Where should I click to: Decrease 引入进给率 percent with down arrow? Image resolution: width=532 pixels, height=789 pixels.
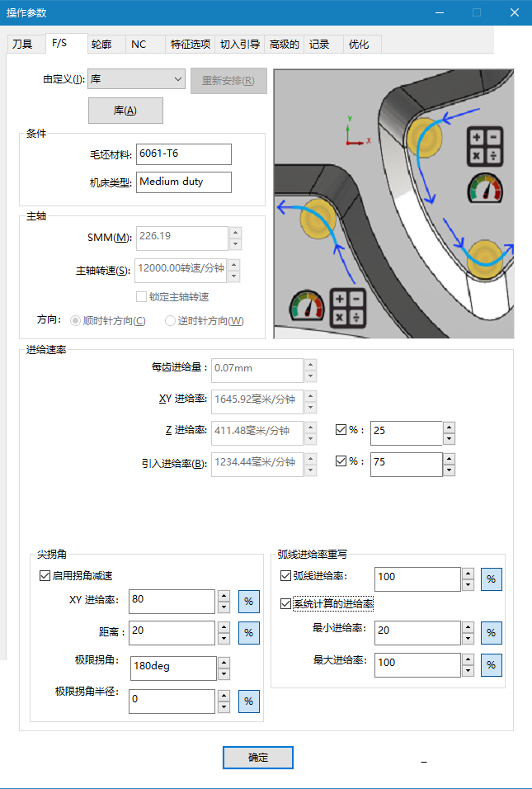pos(449,471)
